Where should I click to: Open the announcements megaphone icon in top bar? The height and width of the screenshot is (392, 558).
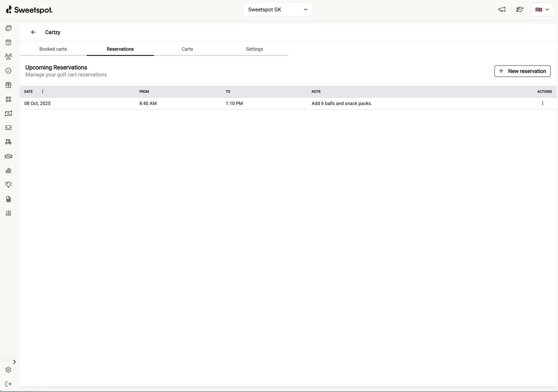click(502, 10)
